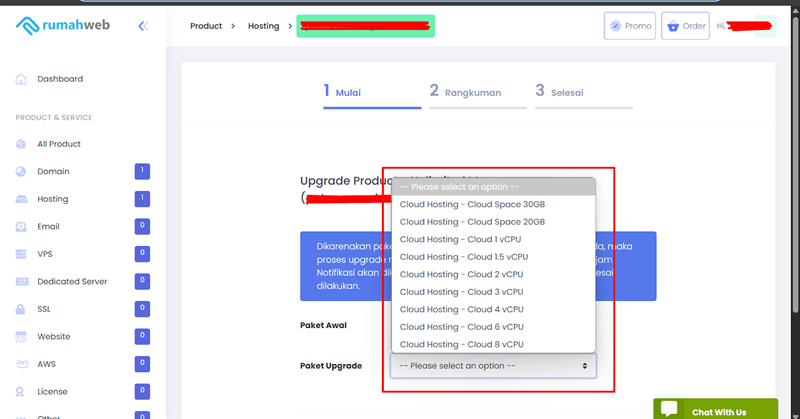Open the Website section

coord(54,337)
